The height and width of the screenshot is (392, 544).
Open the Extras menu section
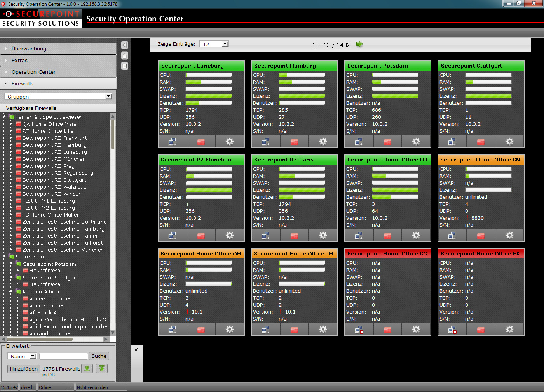(58, 60)
